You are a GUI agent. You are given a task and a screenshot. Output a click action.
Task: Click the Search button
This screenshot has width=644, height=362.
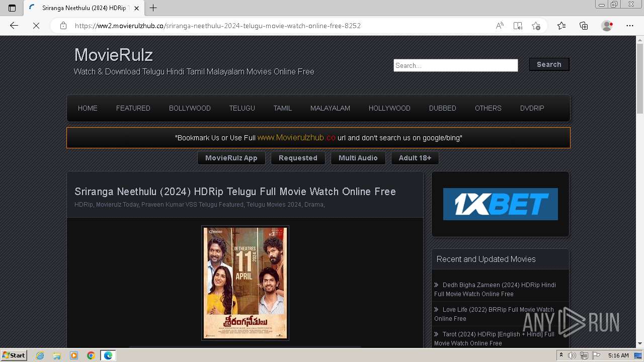click(549, 64)
